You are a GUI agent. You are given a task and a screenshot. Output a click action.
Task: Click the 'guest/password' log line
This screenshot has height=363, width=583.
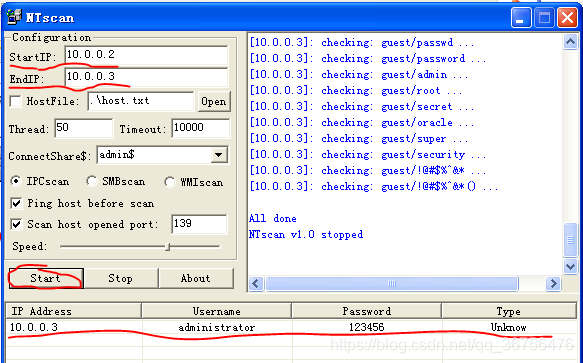pyautogui.click(x=368, y=58)
